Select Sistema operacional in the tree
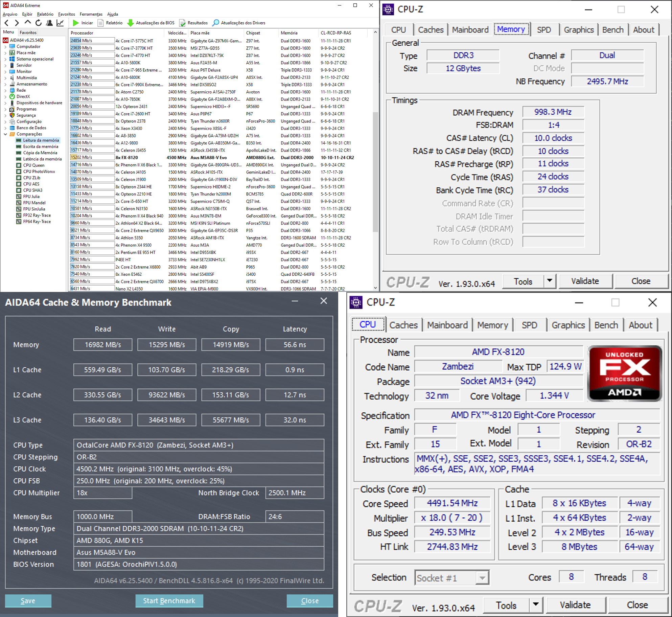Image resolution: width=672 pixels, height=617 pixels. [x=35, y=59]
